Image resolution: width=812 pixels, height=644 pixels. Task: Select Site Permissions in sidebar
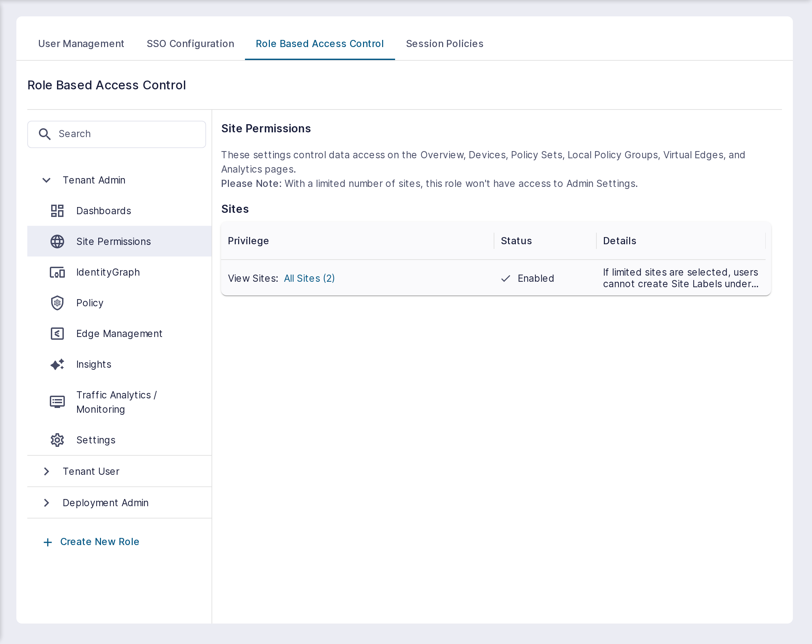[x=119, y=241]
